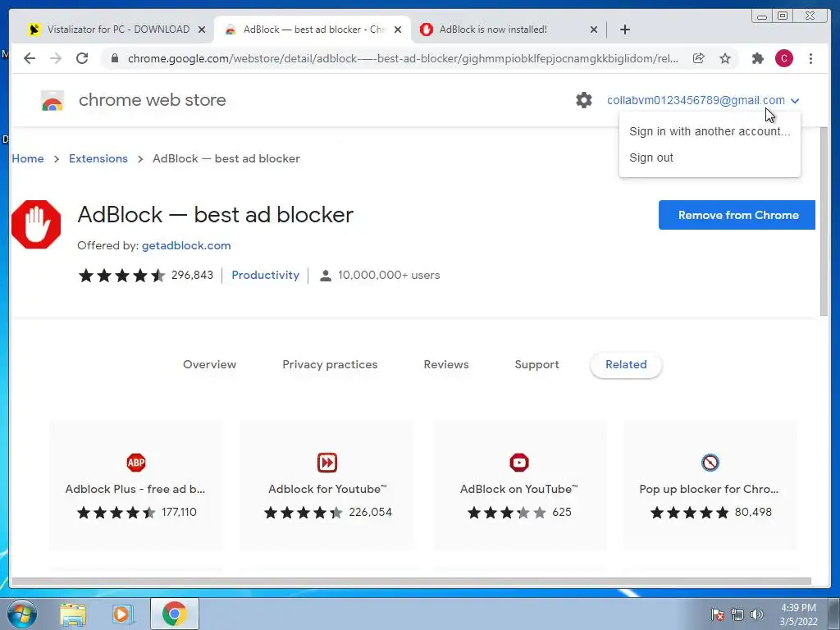The image size is (840, 630).
Task: Open the Reviews tab
Action: 446,364
